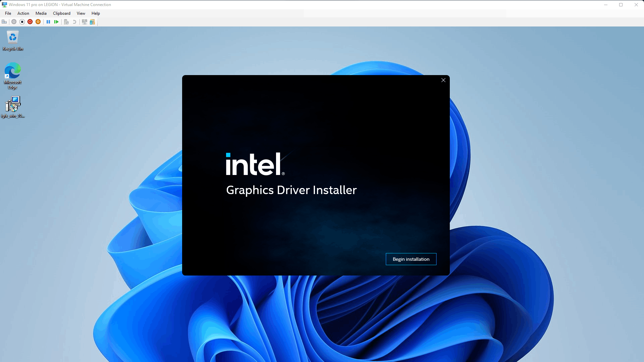Open the Action menu

click(x=23, y=13)
